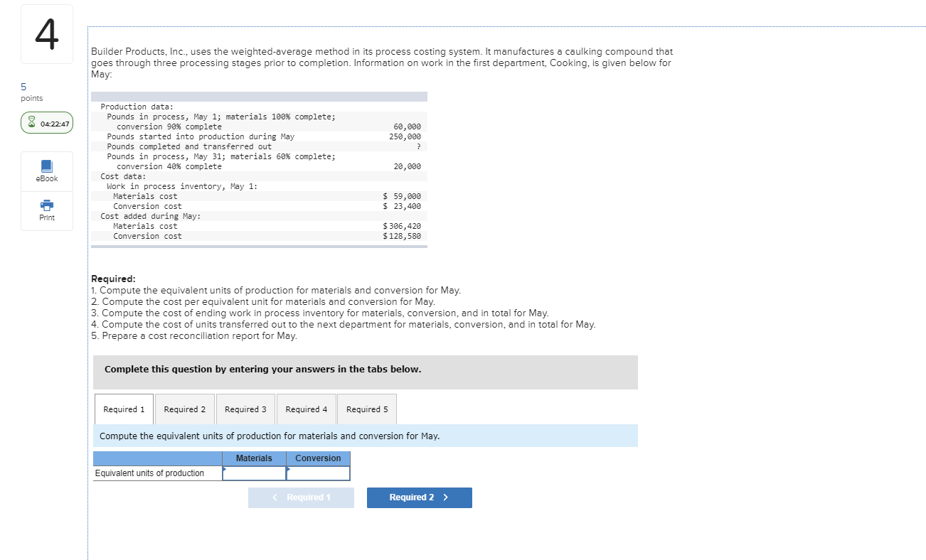
Task: Click the Conversion column header
Action: (x=318, y=458)
